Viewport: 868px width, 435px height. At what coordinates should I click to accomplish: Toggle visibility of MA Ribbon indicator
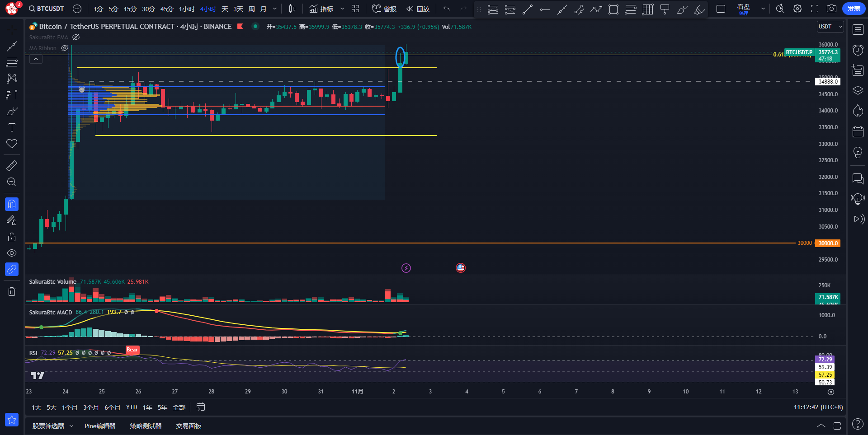coord(65,48)
